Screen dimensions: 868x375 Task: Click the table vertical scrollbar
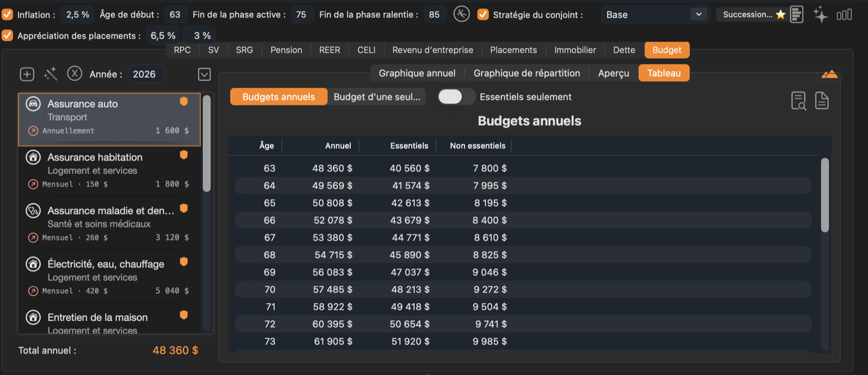coord(825,195)
